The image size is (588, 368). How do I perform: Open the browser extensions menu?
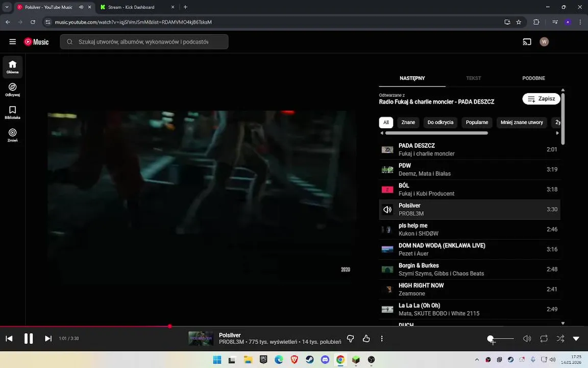(536, 22)
